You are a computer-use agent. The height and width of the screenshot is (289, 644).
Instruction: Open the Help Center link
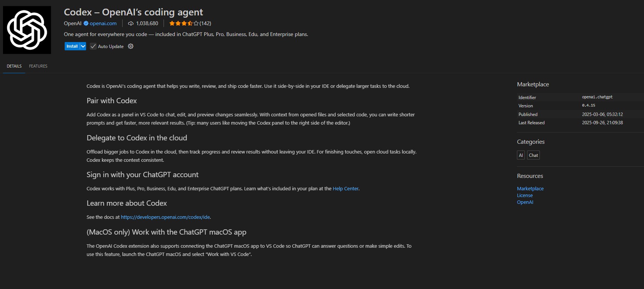point(345,188)
